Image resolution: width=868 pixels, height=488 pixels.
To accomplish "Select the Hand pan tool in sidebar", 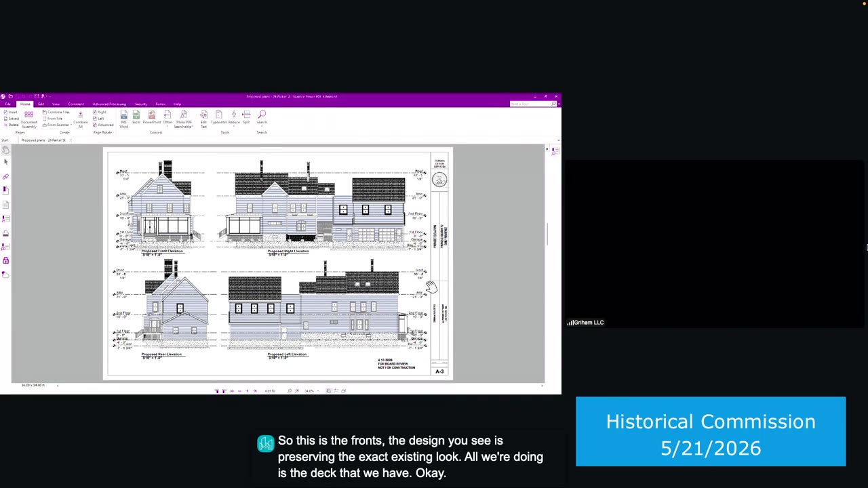I will point(5,150).
